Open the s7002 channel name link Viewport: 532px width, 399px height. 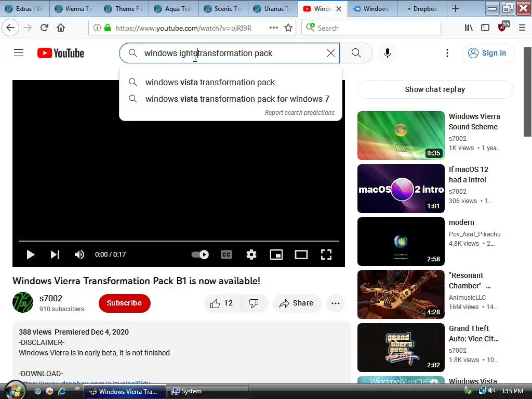(x=51, y=298)
